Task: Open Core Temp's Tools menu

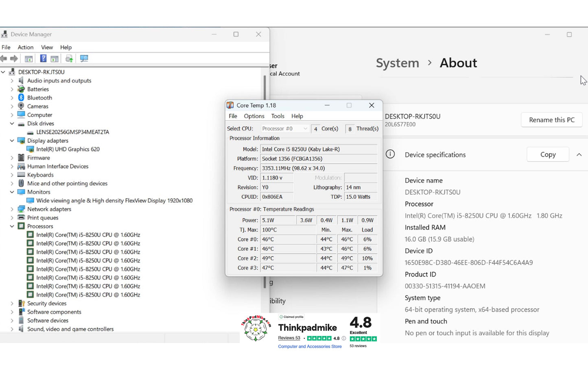Action: pos(278,116)
